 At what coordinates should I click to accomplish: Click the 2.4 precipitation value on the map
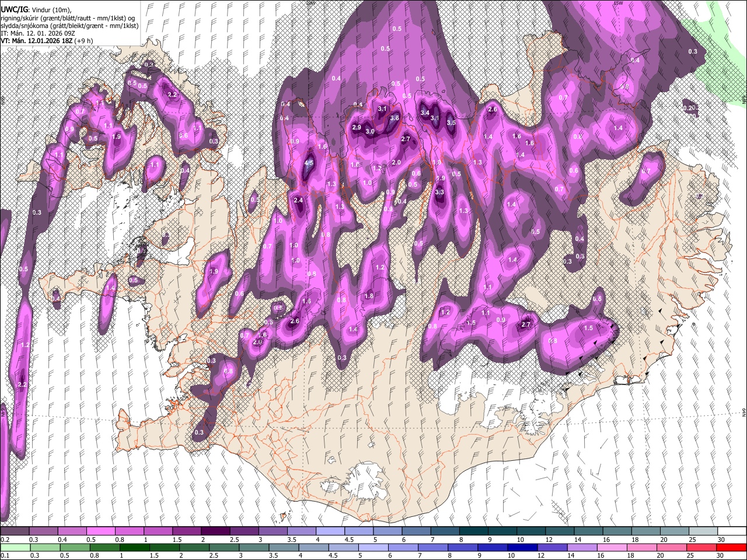299,200
